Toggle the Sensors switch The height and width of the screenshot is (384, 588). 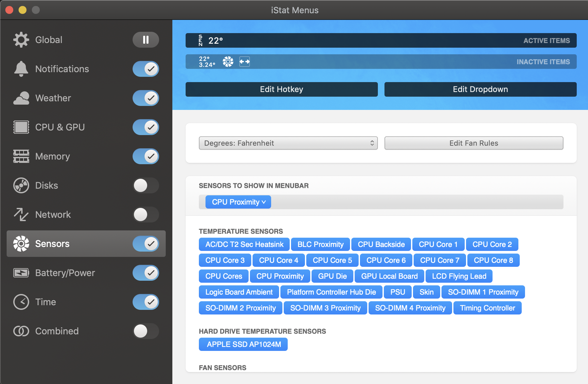click(146, 244)
